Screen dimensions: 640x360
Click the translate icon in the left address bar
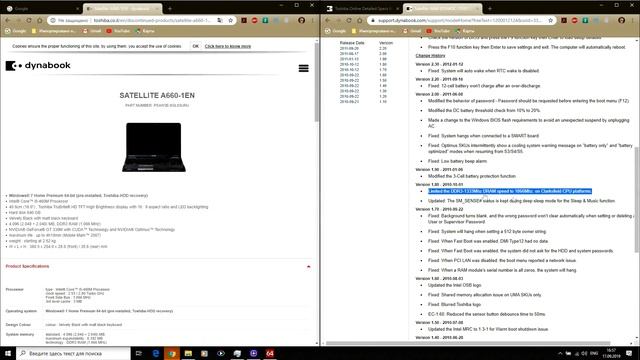tap(220, 20)
